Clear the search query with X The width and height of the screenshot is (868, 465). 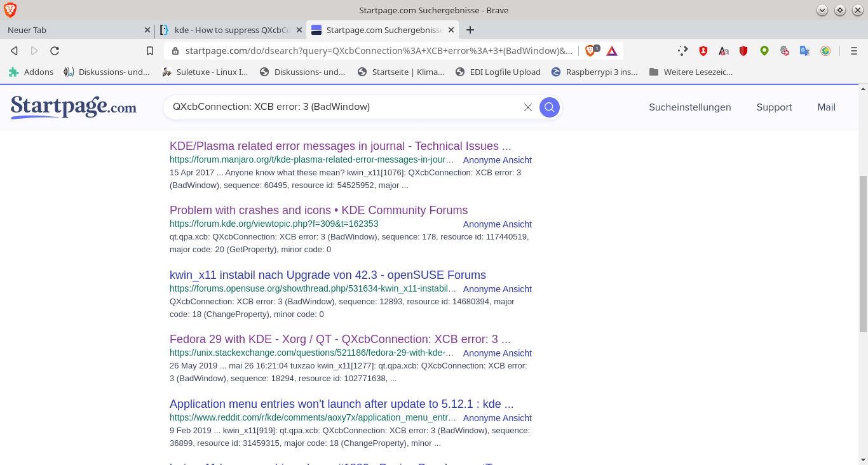(528, 107)
